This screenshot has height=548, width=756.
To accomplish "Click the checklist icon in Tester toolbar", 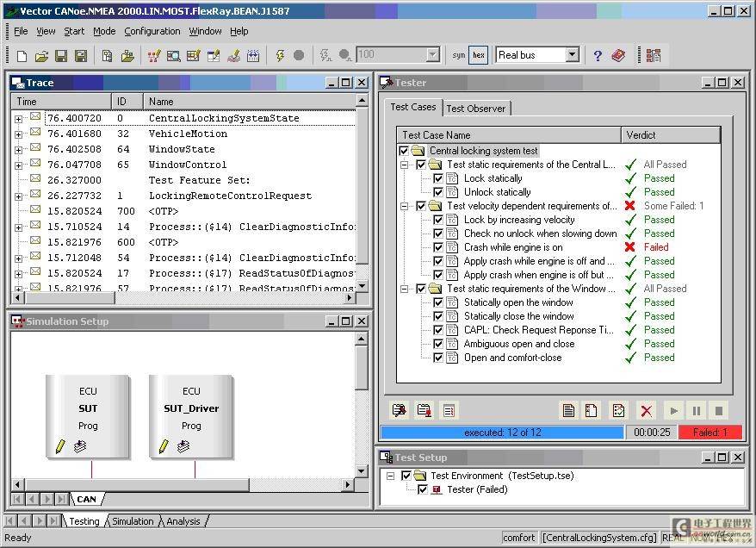I will (x=618, y=411).
